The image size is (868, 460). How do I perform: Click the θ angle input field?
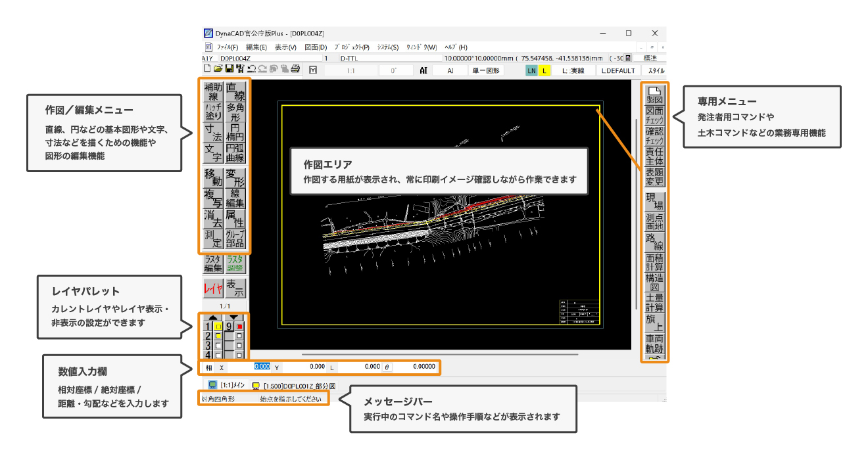tap(416, 367)
